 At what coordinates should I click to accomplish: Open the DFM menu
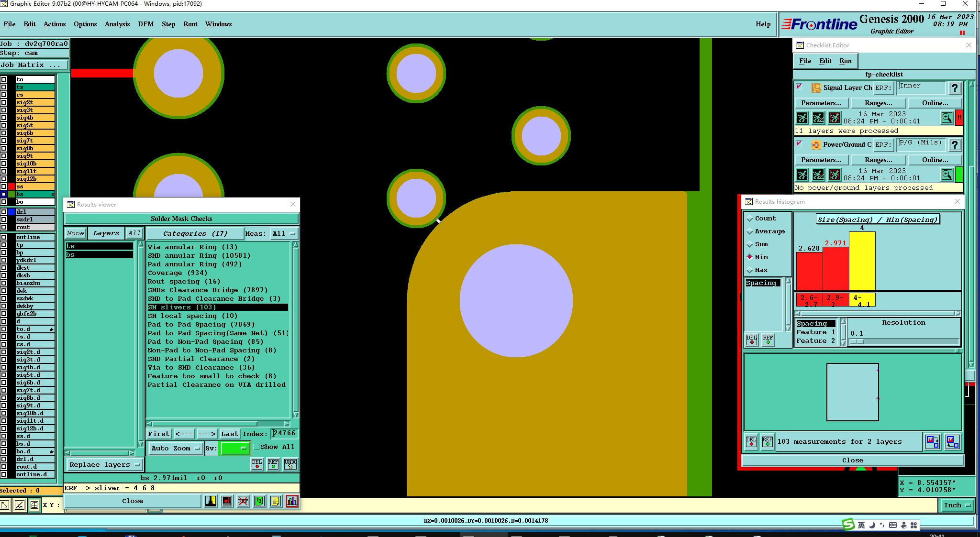click(145, 24)
